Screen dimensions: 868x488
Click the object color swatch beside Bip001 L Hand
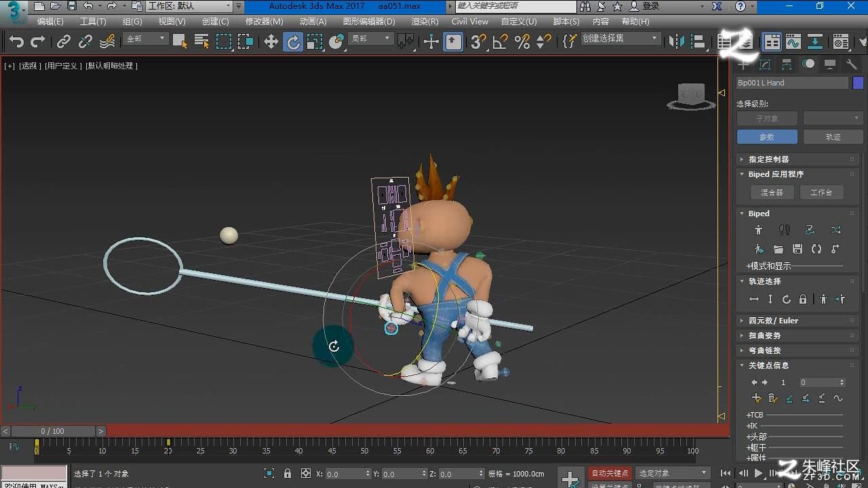pyautogui.click(x=858, y=83)
